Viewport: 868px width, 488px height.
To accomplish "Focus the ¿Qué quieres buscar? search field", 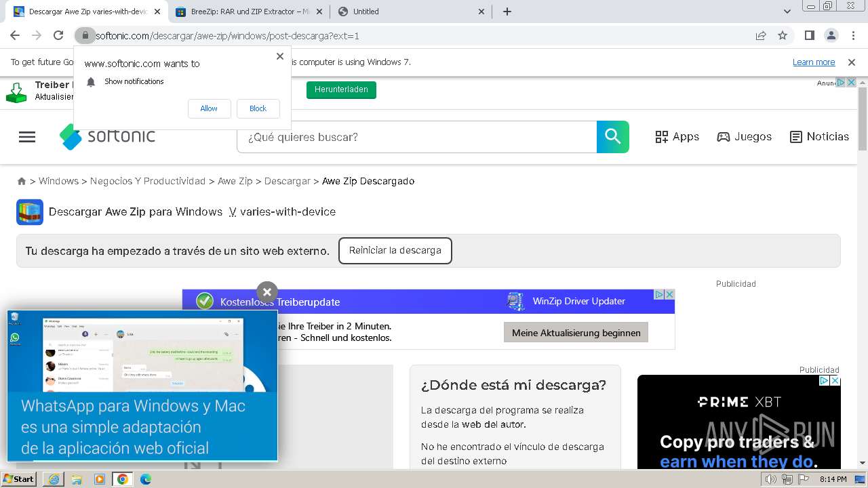I will (x=416, y=137).
